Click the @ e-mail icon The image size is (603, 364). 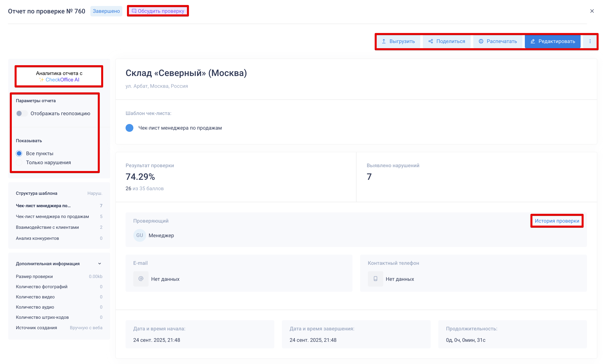141,279
